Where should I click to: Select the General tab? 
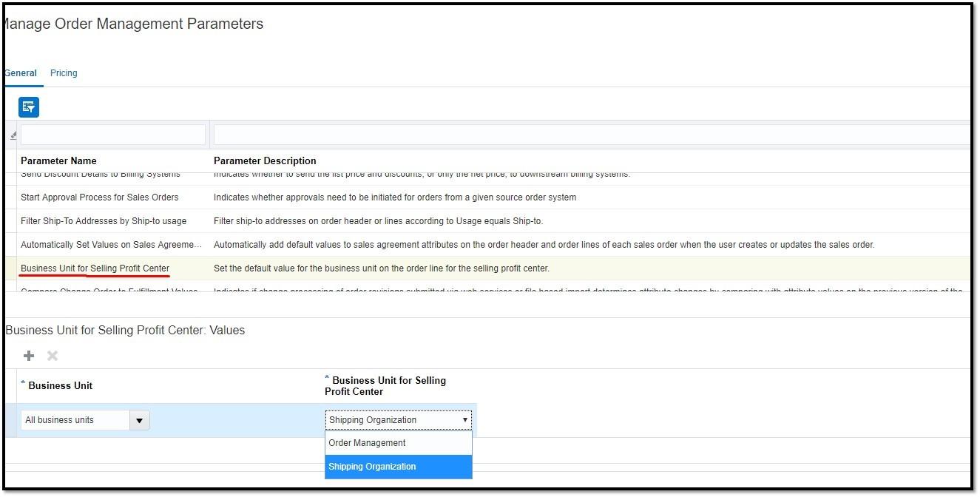click(x=20, y=72)
